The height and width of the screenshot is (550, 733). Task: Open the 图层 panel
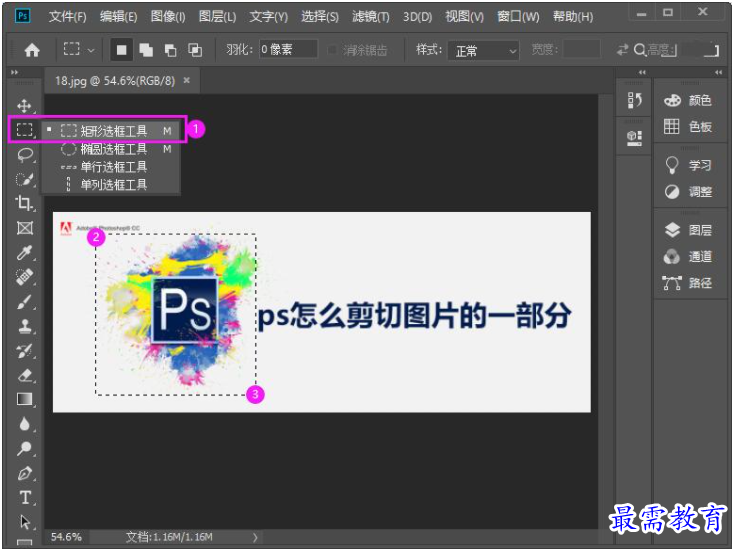688,230
